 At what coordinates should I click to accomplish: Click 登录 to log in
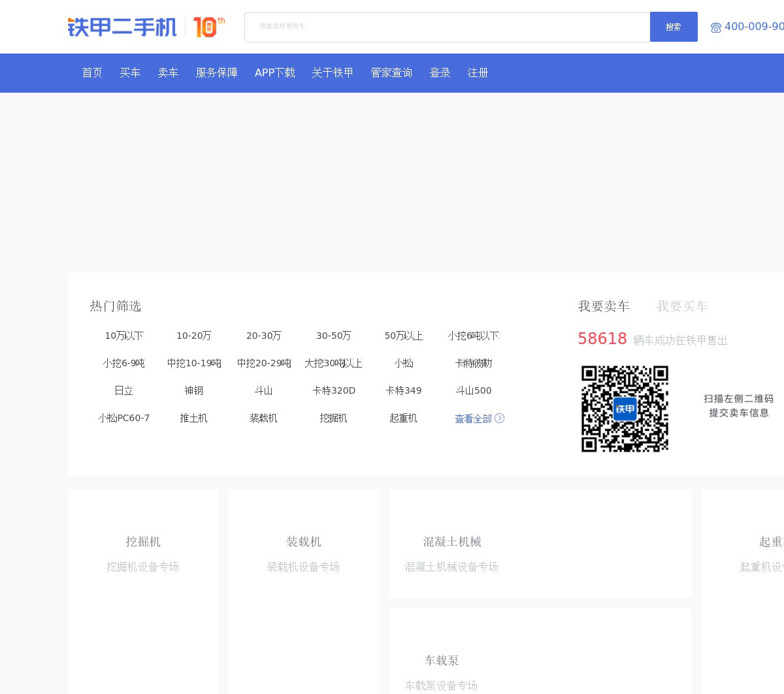coord(440,73)
